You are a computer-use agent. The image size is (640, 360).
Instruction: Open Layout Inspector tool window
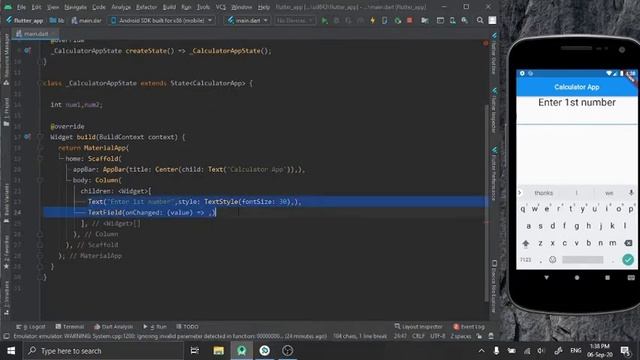point(418,327)
